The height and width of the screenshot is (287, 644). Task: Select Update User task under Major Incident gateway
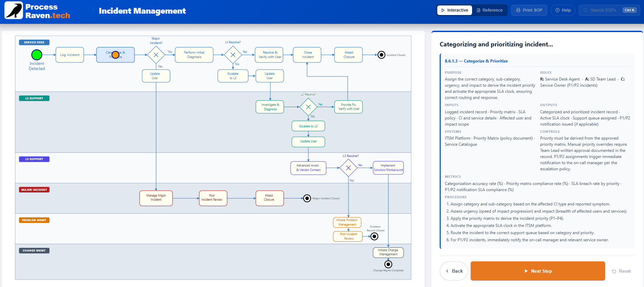click(x=156, y=76)
